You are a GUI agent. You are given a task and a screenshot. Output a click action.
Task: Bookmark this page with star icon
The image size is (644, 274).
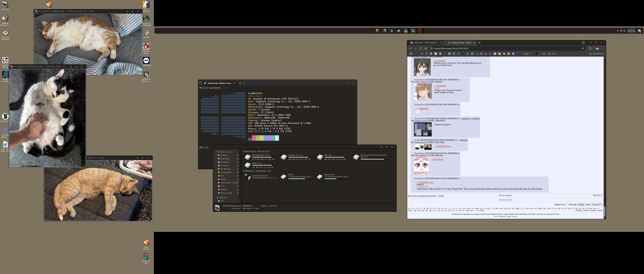pyautogui.click(x=582, y=48)
